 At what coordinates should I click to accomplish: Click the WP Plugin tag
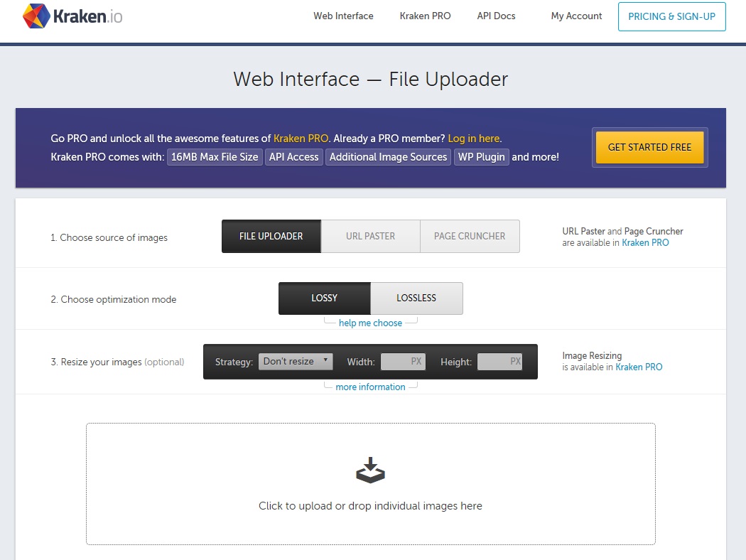coord(481,157)
